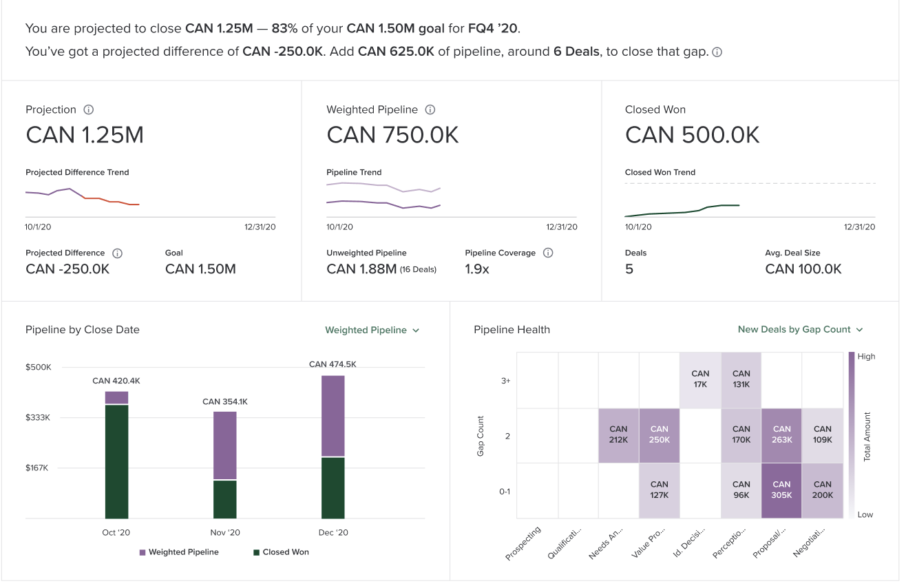Click the CAN 200K Negotiation cell

coord(823,490)
